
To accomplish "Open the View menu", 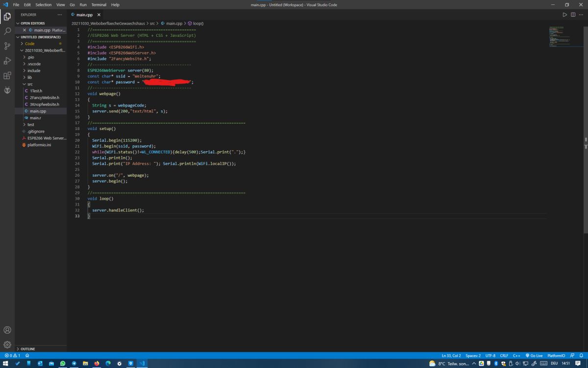I will [60, 4].
